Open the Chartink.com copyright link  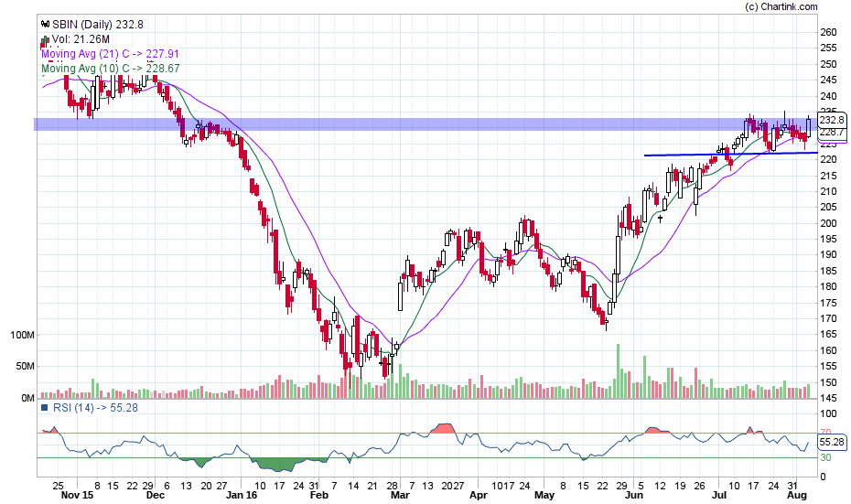click(x=781, y=6)
